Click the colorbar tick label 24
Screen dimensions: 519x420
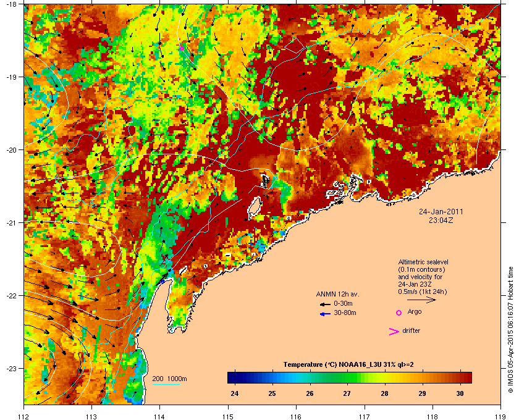coord(235,394)
